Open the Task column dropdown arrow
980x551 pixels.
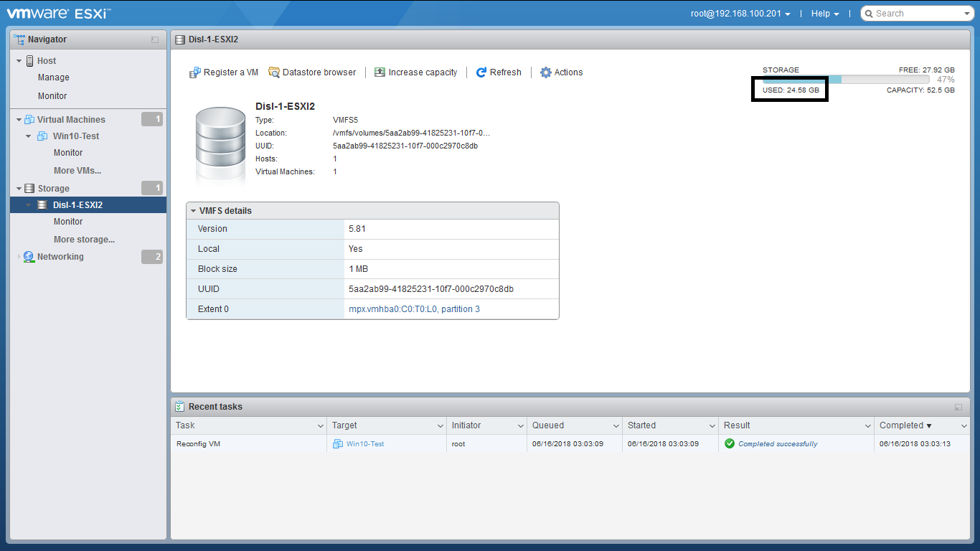321,425
